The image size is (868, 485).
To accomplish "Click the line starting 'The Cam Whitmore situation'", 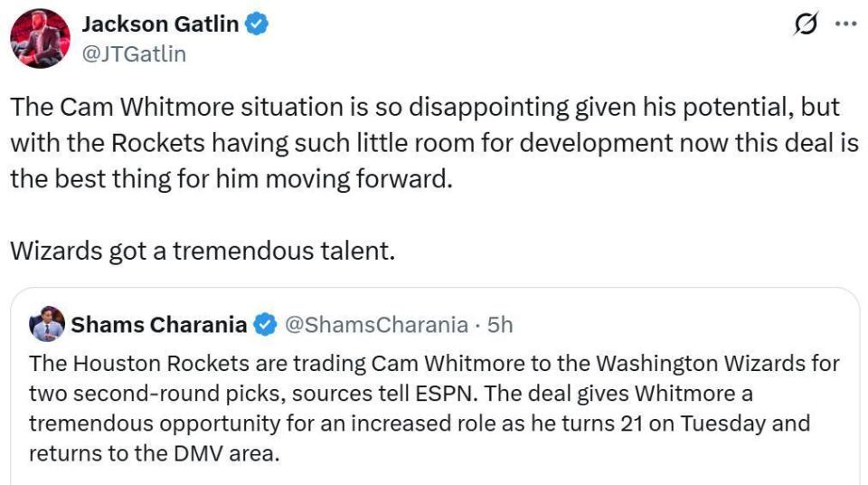I will coord(425,107).
